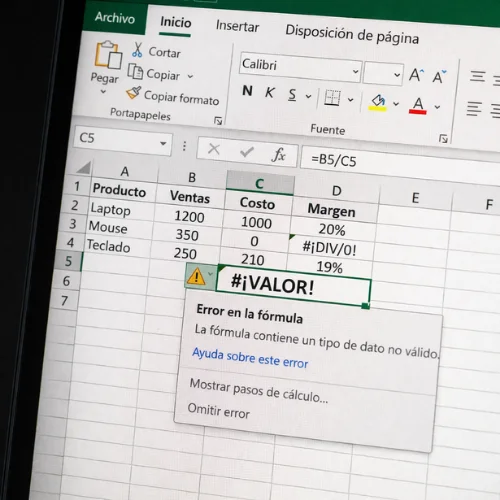Open font size dropdown

(397, 75)
